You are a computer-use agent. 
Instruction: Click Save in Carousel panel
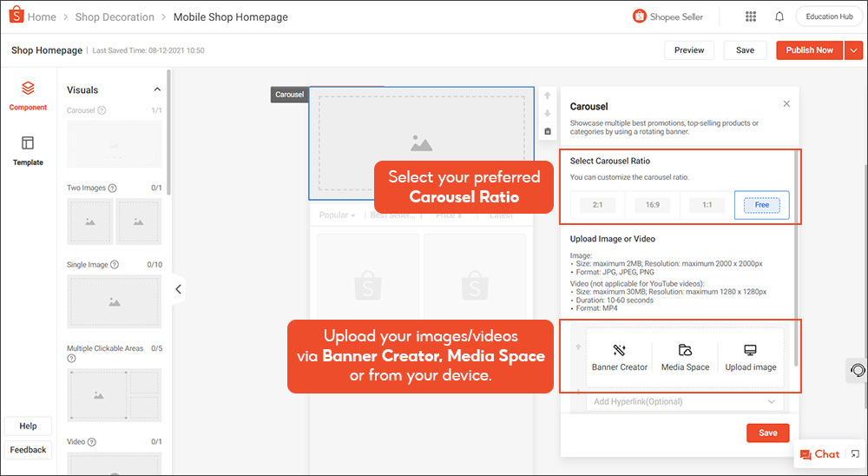coord(767,433)
